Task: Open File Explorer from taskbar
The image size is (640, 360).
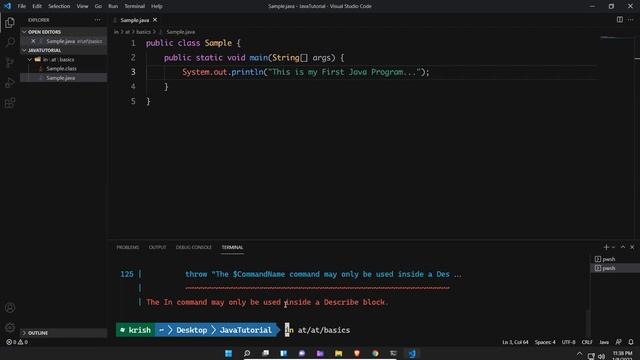Action: point(338,353)
